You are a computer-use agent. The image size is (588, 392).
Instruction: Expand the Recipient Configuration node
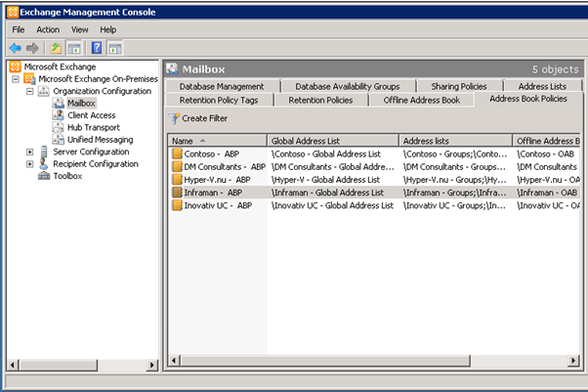[x=30, y=164]
